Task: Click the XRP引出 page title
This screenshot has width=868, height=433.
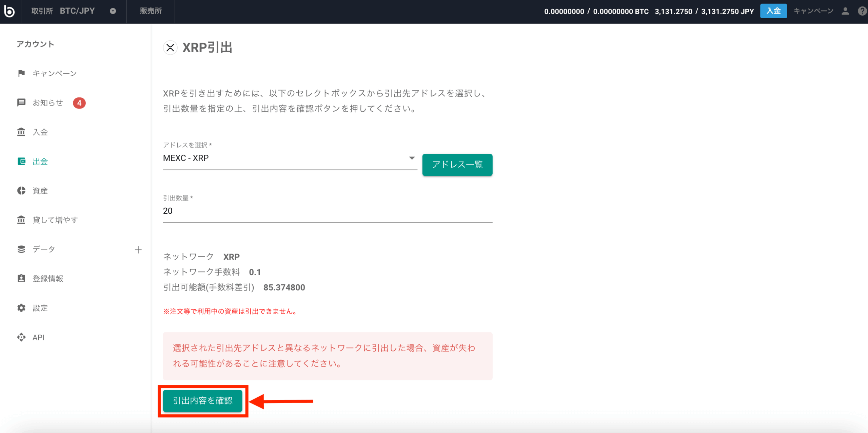Action: pos(208,48)
